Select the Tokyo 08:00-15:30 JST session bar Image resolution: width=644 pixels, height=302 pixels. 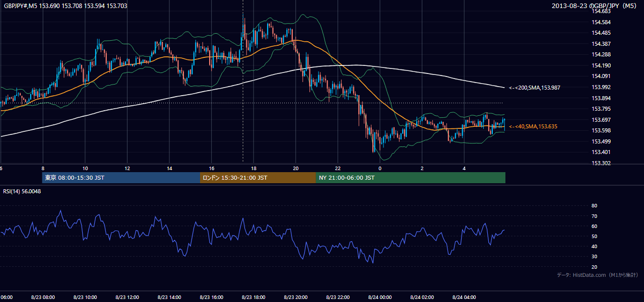(121, 178)
